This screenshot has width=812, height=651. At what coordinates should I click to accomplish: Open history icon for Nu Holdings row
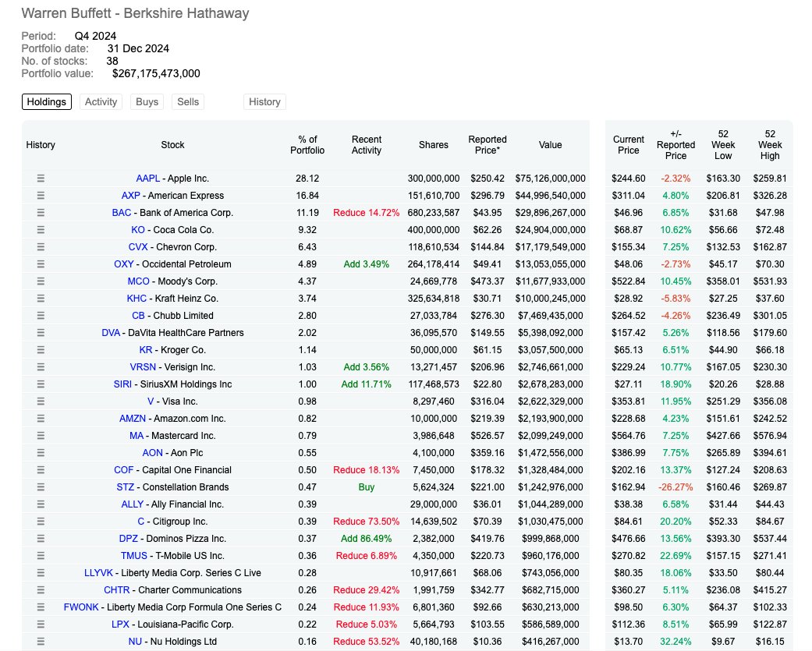pos(41,641)
